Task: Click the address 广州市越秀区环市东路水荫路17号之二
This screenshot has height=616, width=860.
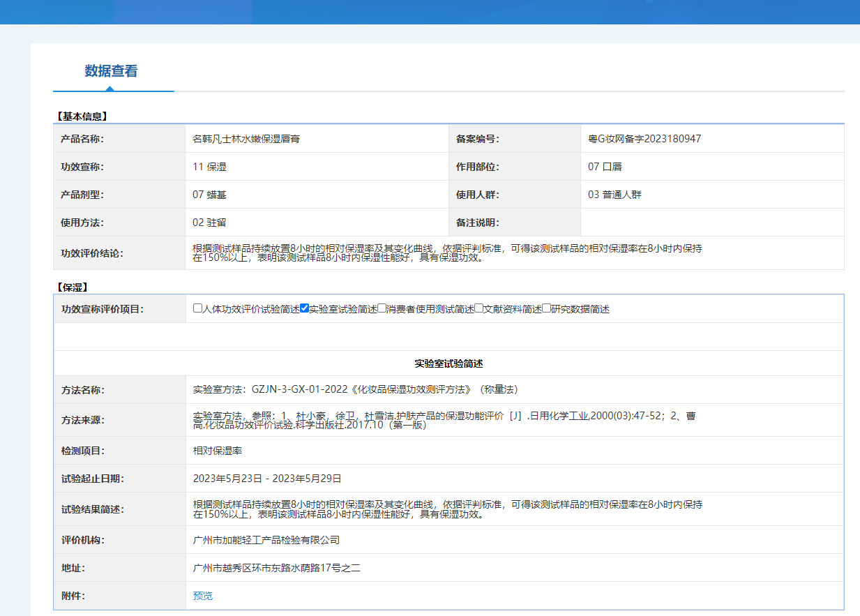Action: click(276, 568)
